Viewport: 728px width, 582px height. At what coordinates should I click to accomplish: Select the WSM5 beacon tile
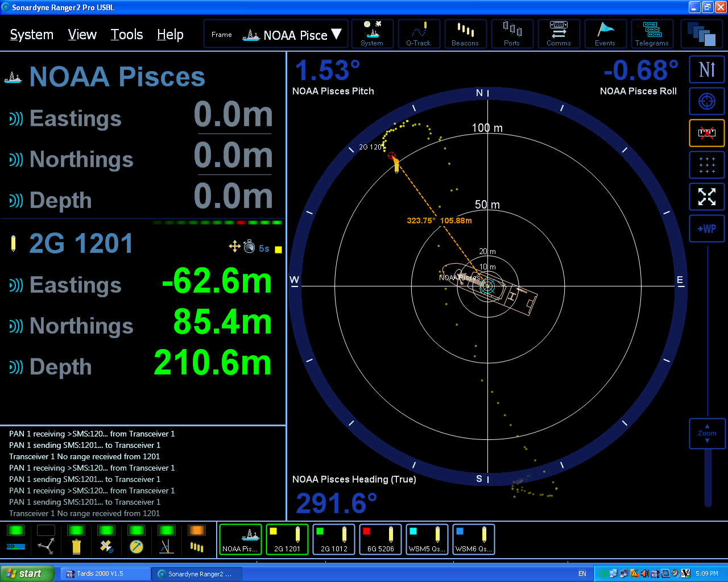pos(427,539)
